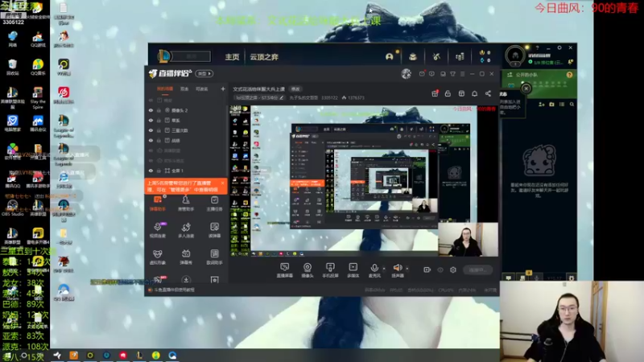Search friends in League social panel
Screen dimensions: 644x362
pyautogui.click(x=572, y=105)
